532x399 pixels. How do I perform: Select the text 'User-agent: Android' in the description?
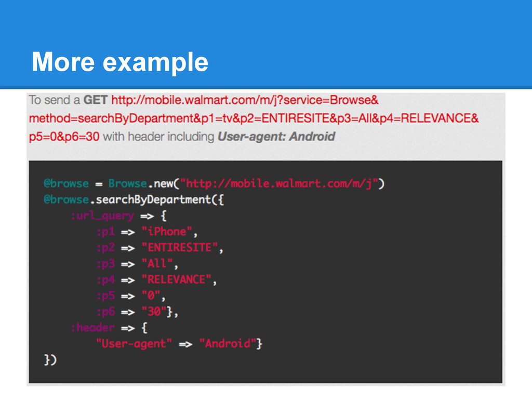pyautogui.click(x=276, y=137)
